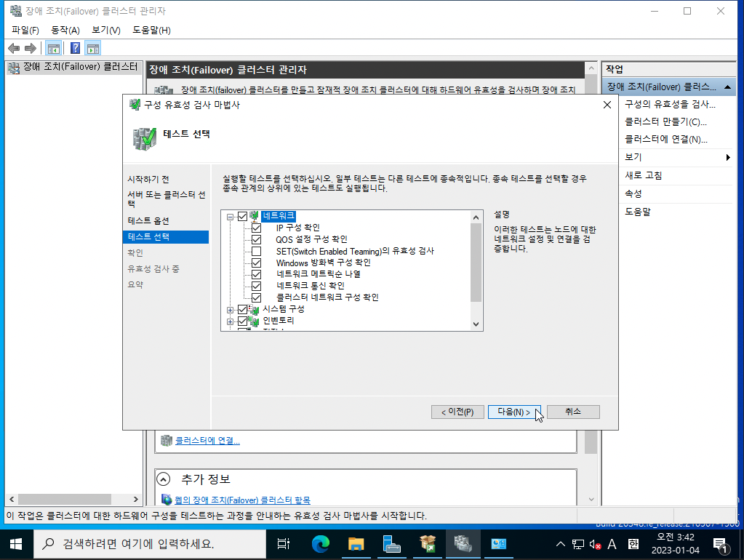This screenshot has height=560, width=744.
Task: Toggle the 시스템 구성 category checkbox
Action: click(x=242, y=309)
